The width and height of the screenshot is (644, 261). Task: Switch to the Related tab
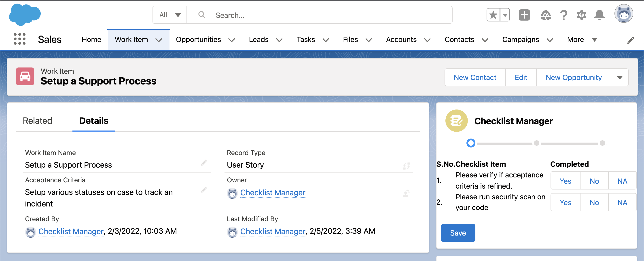38,121
